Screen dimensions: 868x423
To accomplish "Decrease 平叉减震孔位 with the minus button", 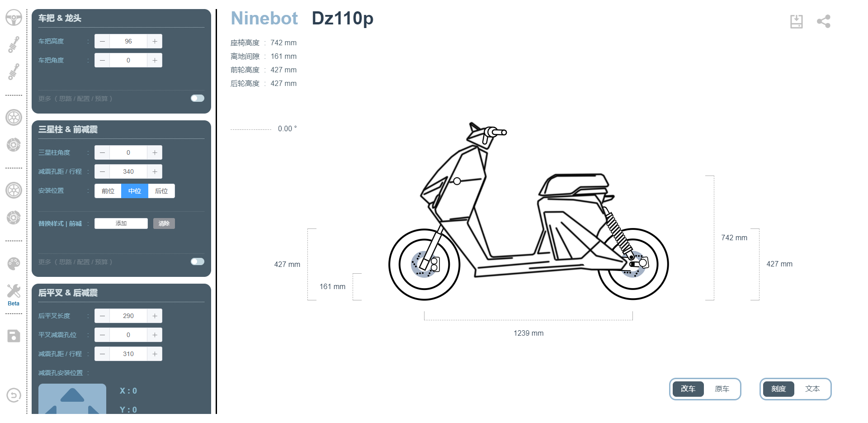I will tap(102, 335).
